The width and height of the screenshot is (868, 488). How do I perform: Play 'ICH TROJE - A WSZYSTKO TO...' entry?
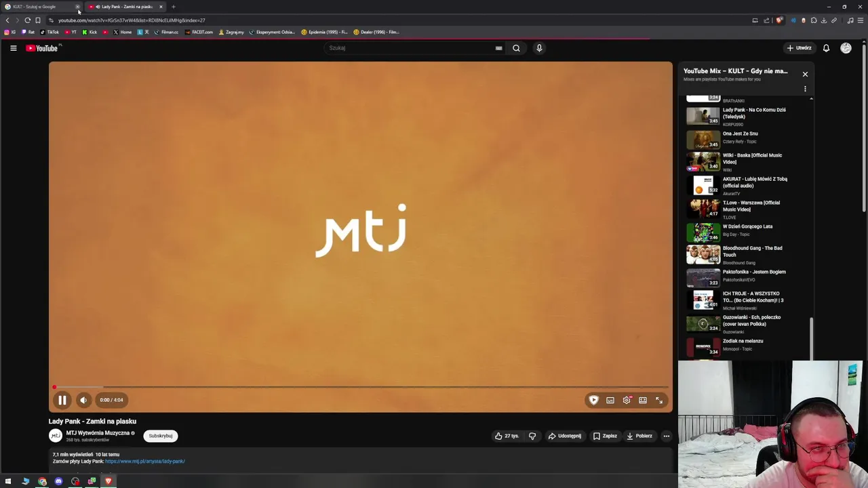coord(746,300)
